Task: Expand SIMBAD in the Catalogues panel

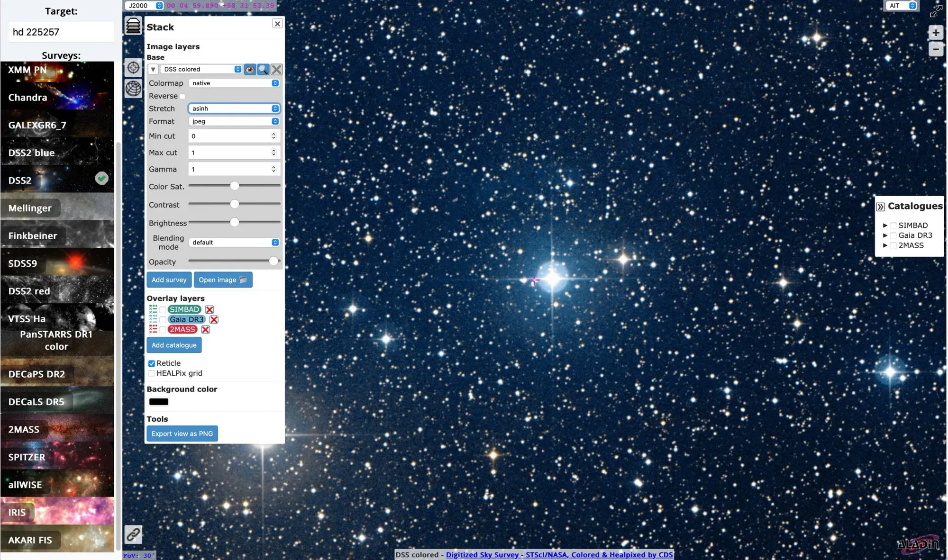Action: 885,226
